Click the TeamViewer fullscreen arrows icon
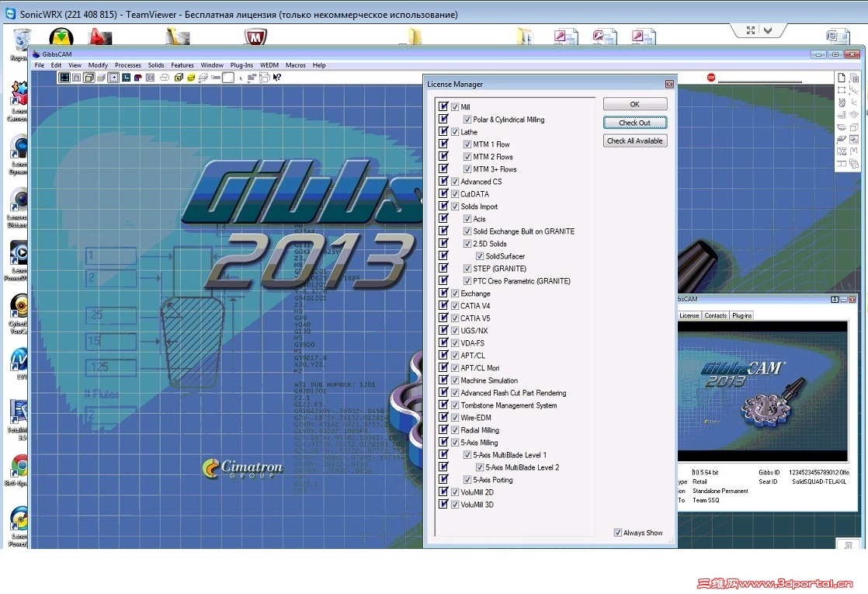 click(751, 30)
